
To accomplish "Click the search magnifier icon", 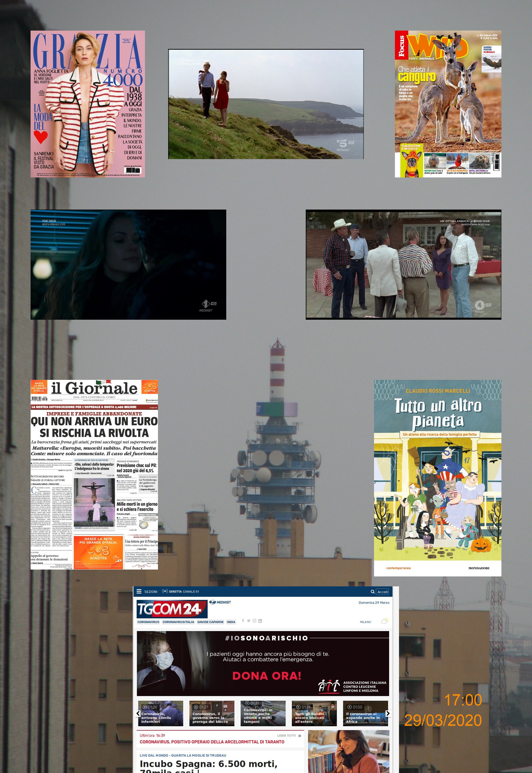I will (372, 591).
